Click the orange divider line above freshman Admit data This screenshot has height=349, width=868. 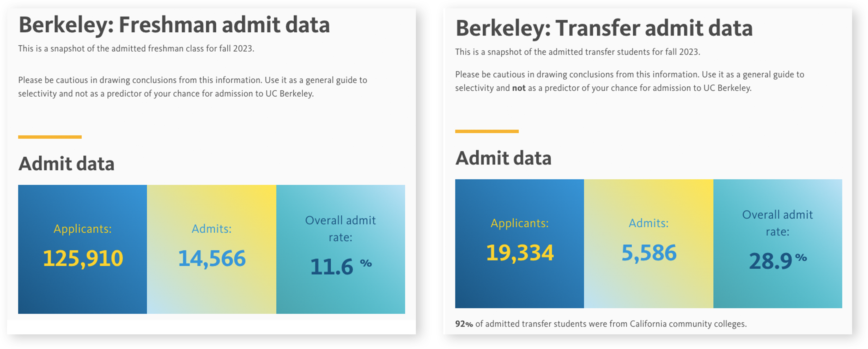pos(50,137)
